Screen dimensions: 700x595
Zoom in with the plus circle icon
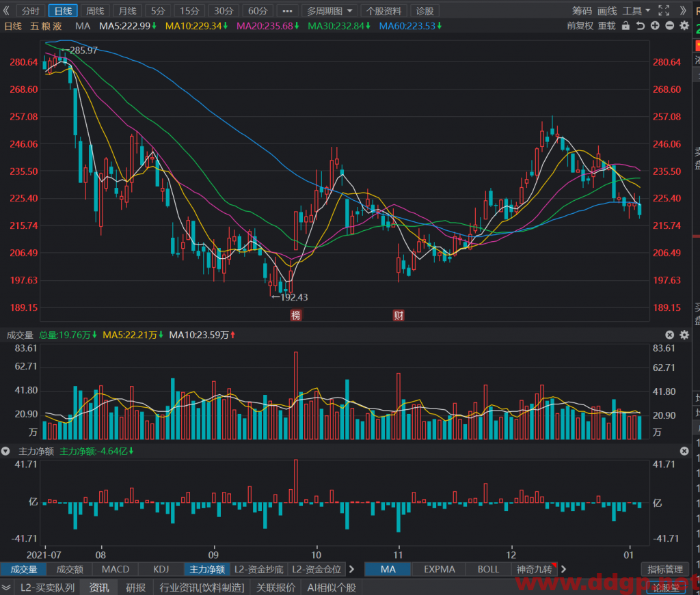[x=655, y=26]
